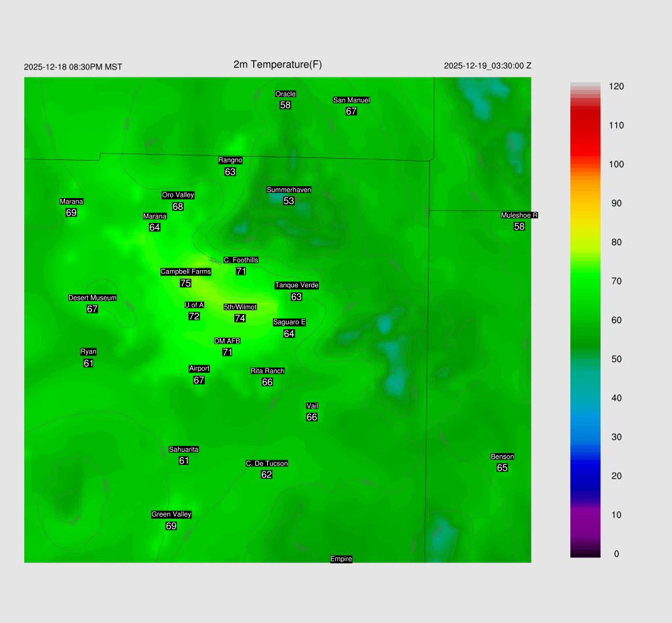672x623 pixels.
Task: Click the Muleshoe R station label
Action: (x=519, y=215)
